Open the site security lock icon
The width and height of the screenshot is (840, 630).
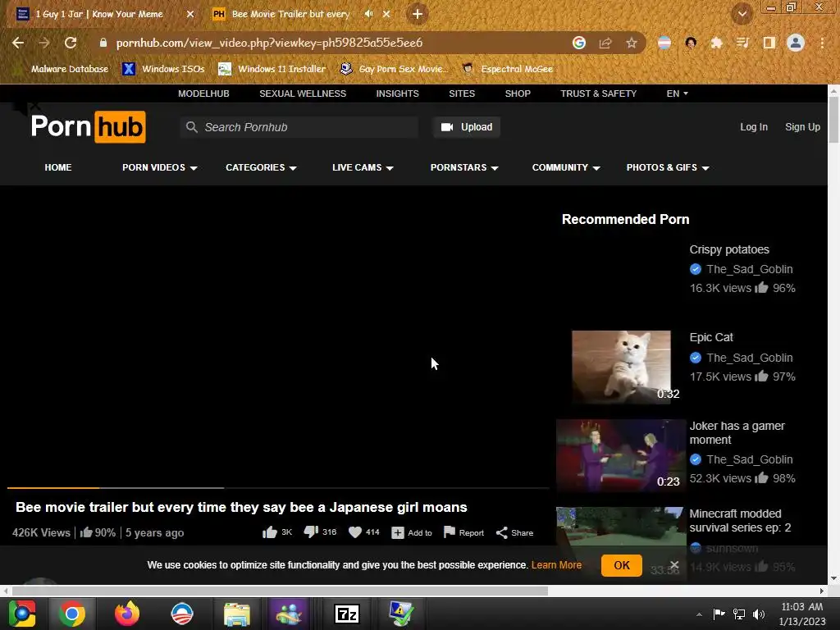click(103, 43)
